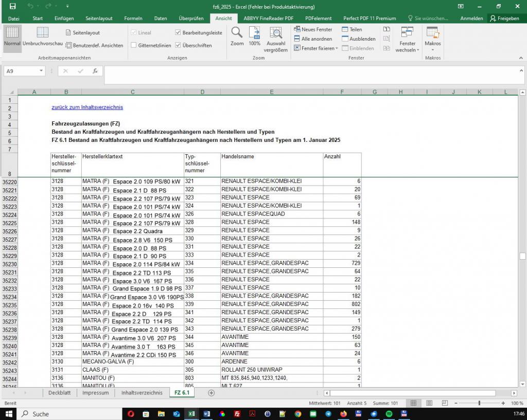Screen dimensions: 527x420
Task: Toggle the Überschriften checkbox
Action: (x=178, y=45)
